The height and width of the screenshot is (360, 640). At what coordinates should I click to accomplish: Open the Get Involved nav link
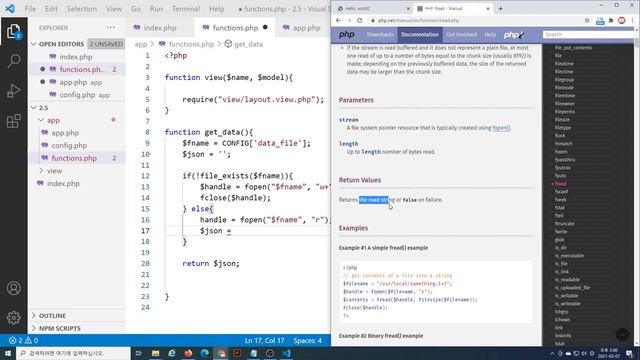461,35
